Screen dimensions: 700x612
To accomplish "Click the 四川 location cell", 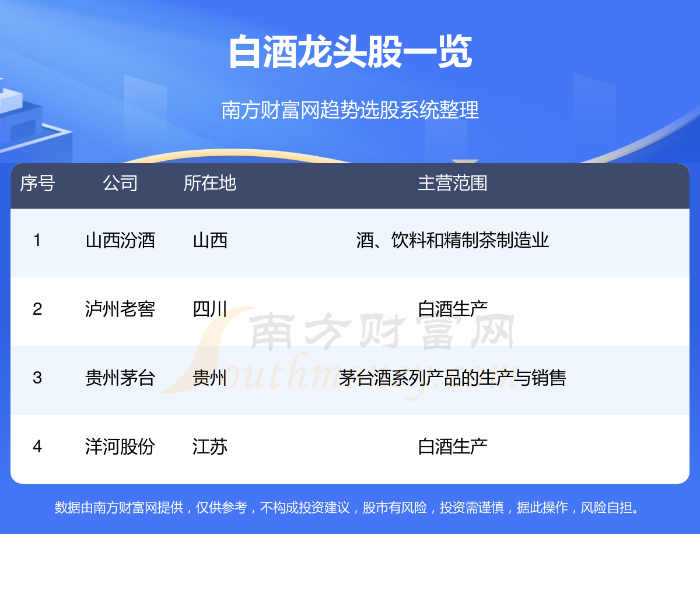I will click(x=210, y=309).
